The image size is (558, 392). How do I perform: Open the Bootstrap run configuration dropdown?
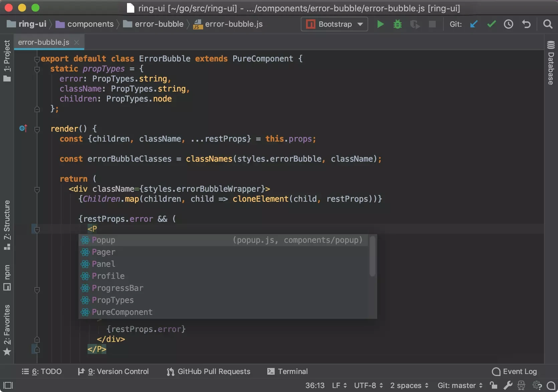(334, 24)
